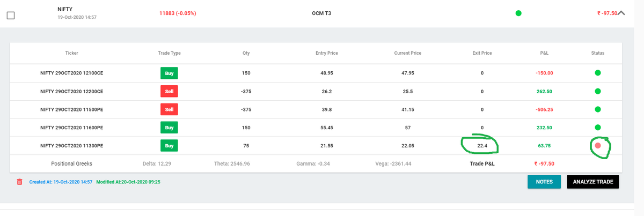This screenshot has width=644, height=216.
Task: Click the ANALYZE TRADE button
Action: tap(593, 182)
